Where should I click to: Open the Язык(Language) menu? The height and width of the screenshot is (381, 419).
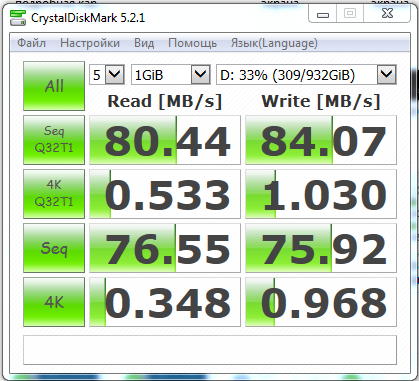[x=274, y=43]
